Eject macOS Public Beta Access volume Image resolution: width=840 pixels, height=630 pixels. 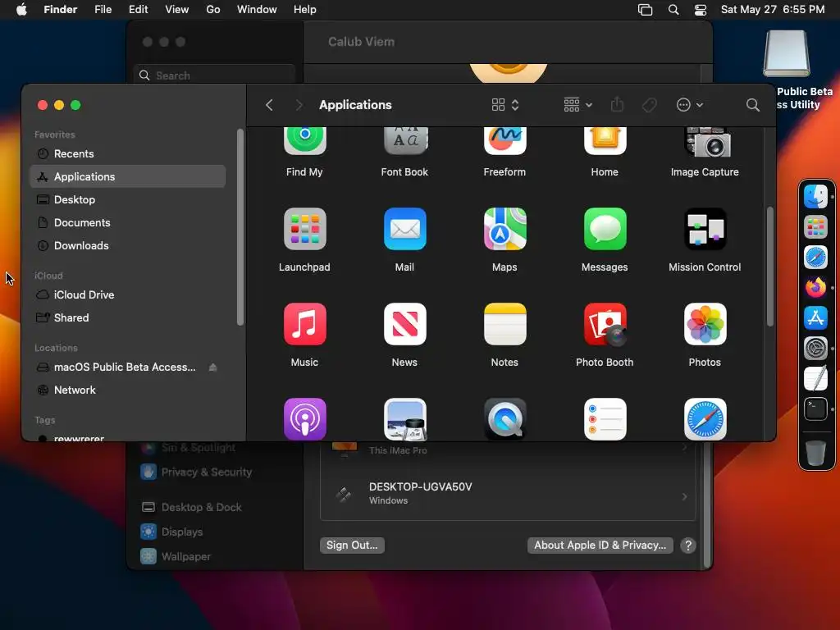(x=212, y=367)
